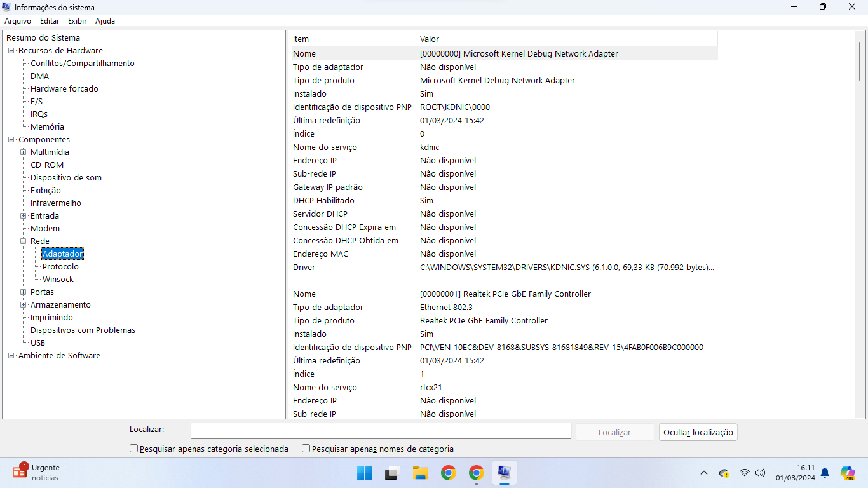Click the KDNIC.SYS driver path value

tap(567, 268)
